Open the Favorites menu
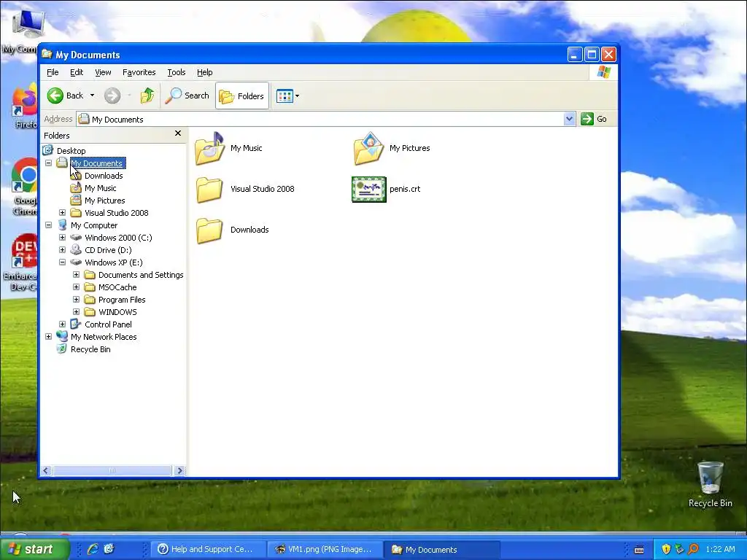The image size is (747, 560). pos(139,72)
